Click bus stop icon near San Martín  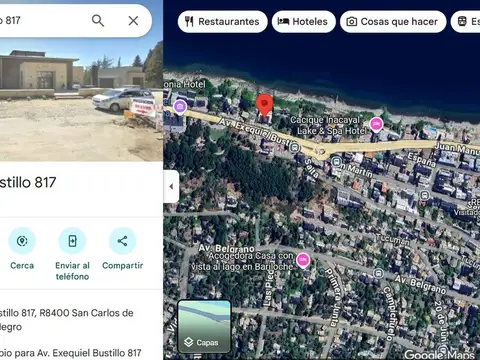pyautogui.click(x=336, y=162)
